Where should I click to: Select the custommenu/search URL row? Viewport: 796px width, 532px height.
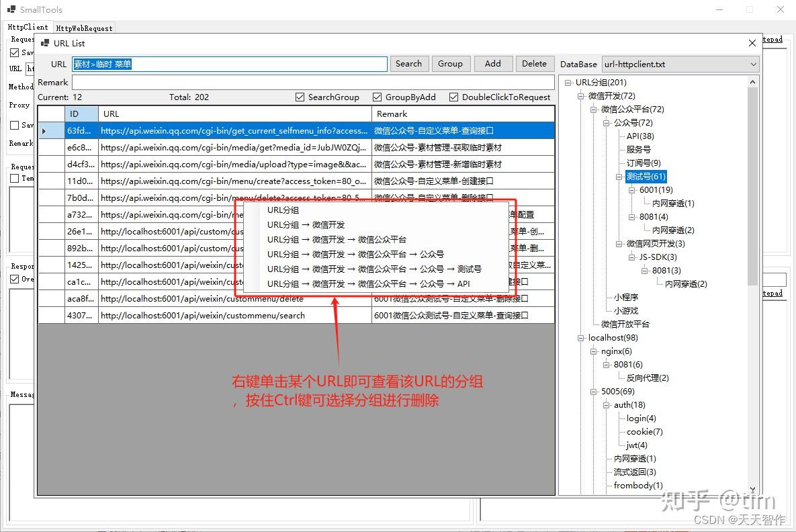pyautogui.click(x=296, y=316)
